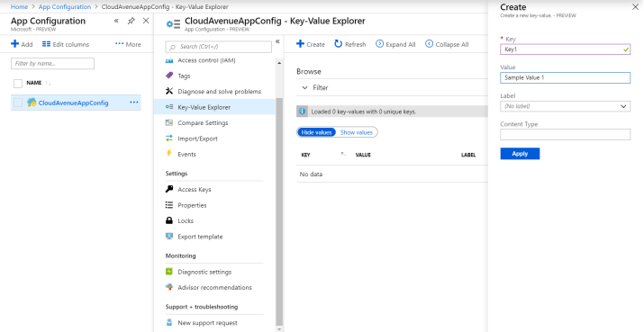Click the Properties list icon

[x=169, y=205]
